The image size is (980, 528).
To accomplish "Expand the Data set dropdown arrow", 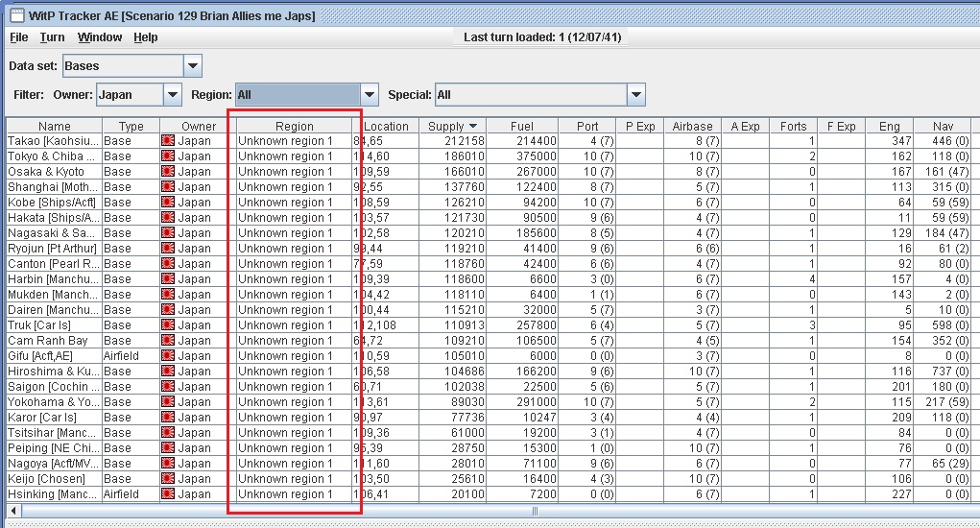I will coord(193,65).
